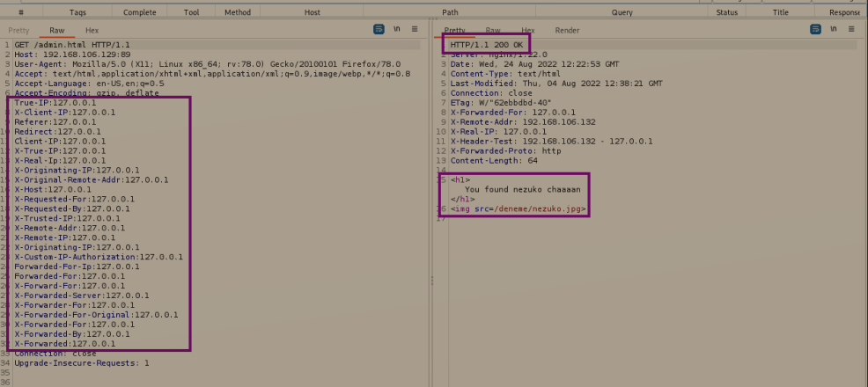
Task: Toggle word wrap icon in request pane
Action: tap(379, 29)
